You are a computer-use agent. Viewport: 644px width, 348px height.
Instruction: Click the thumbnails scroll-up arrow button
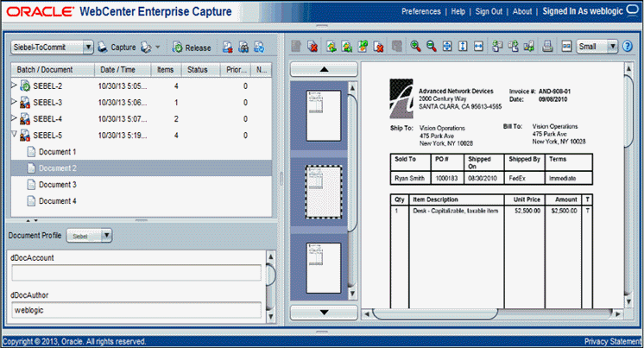click(x=324, y=69)
